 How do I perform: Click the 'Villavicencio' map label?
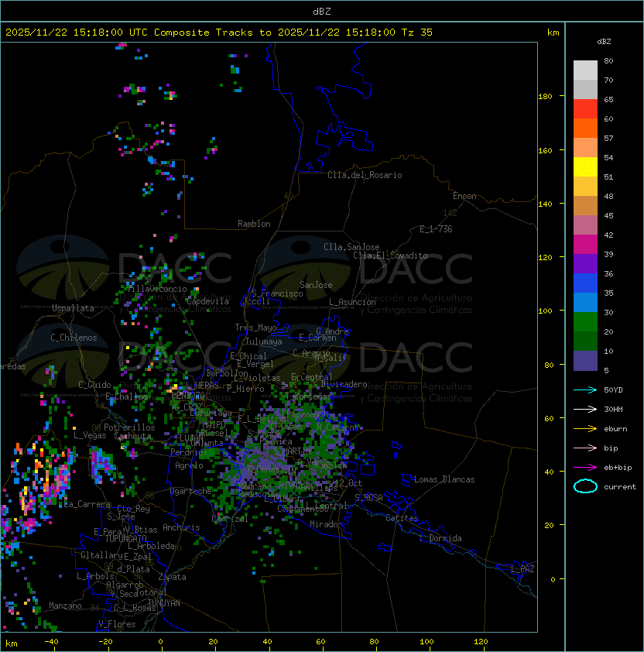[156, 289]
